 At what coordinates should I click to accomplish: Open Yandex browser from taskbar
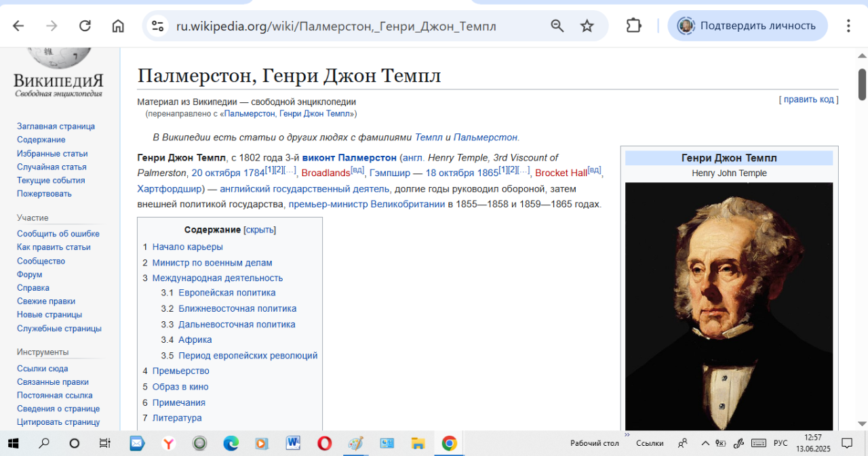click(x=169, y=444)
